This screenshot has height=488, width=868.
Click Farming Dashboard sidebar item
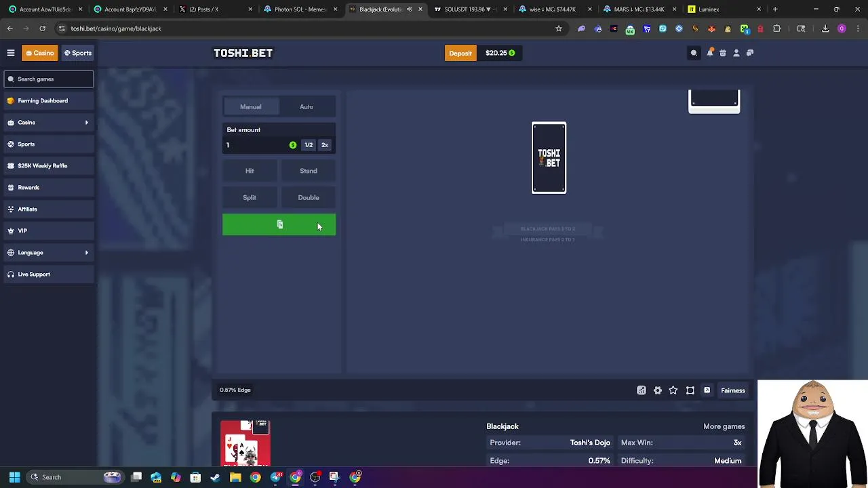pyautogui.click(x=47, y=100)
